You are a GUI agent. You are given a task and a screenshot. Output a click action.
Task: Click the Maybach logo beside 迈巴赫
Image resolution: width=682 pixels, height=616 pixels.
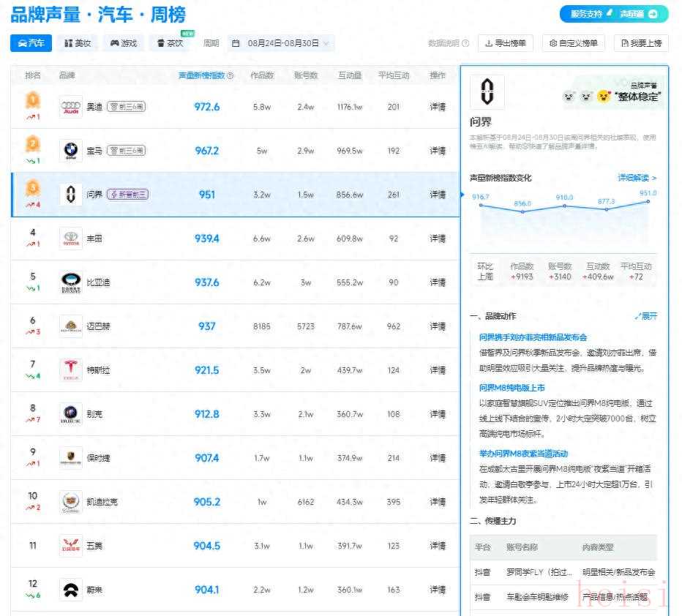pyautogui.click(x=71, y=326)
